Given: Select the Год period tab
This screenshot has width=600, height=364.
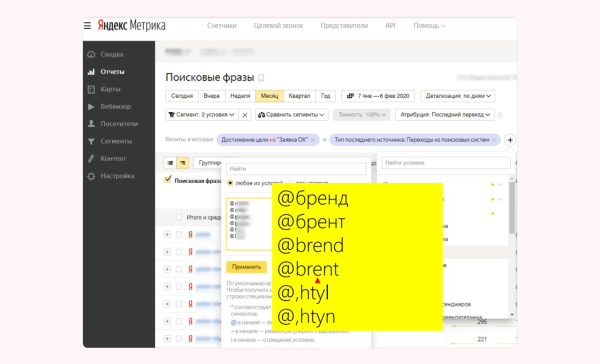Looking at the screenshot, I should (325, 96).
